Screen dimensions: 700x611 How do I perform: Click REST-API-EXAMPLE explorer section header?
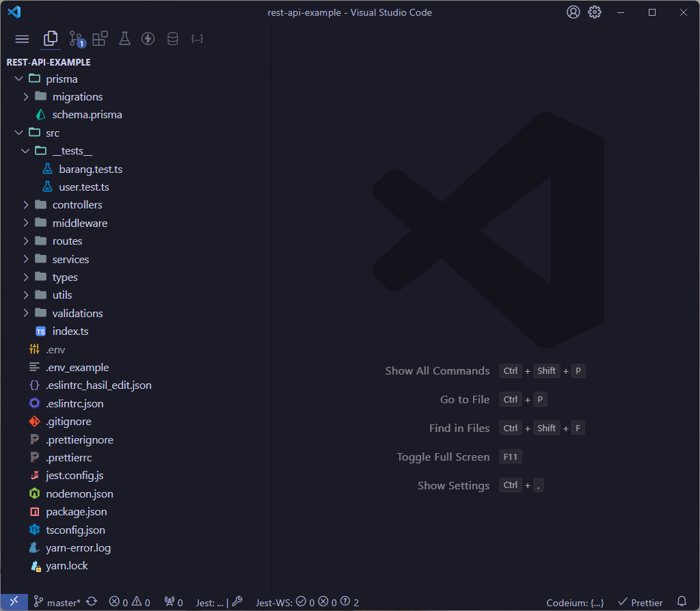tap(49, 62)
